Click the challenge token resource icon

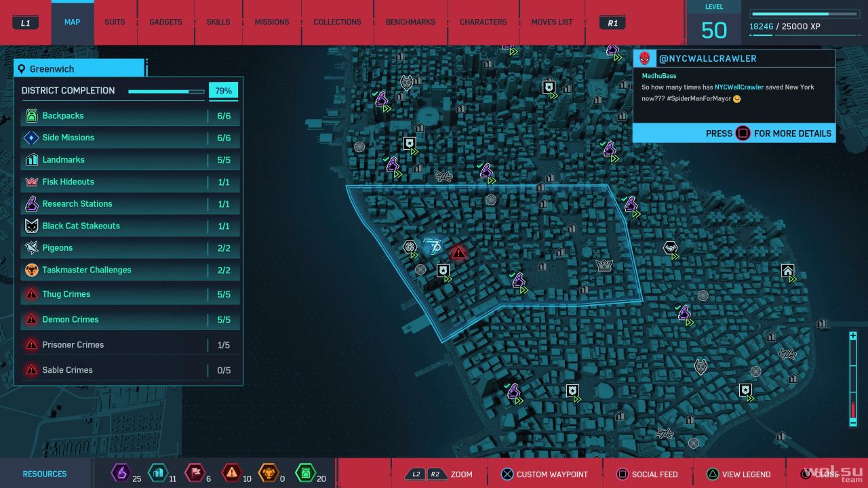pos(269,472)
